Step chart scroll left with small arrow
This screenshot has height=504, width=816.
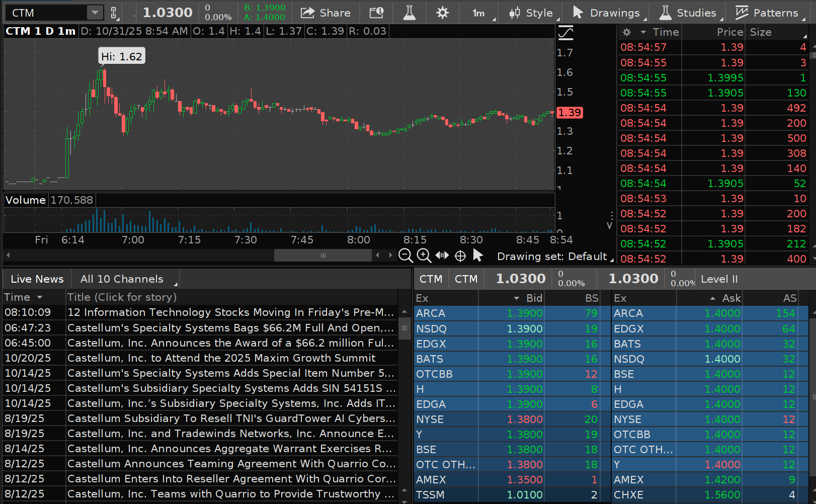click(x=378, y=256)
